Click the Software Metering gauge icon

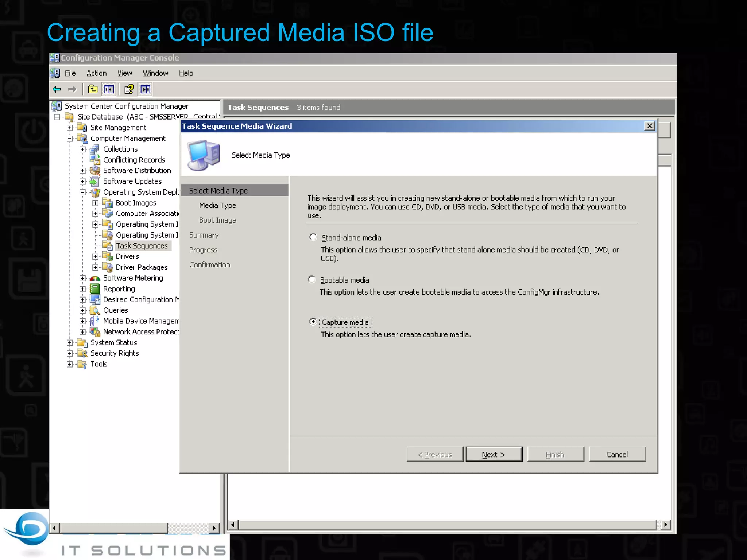pos(95,278)
